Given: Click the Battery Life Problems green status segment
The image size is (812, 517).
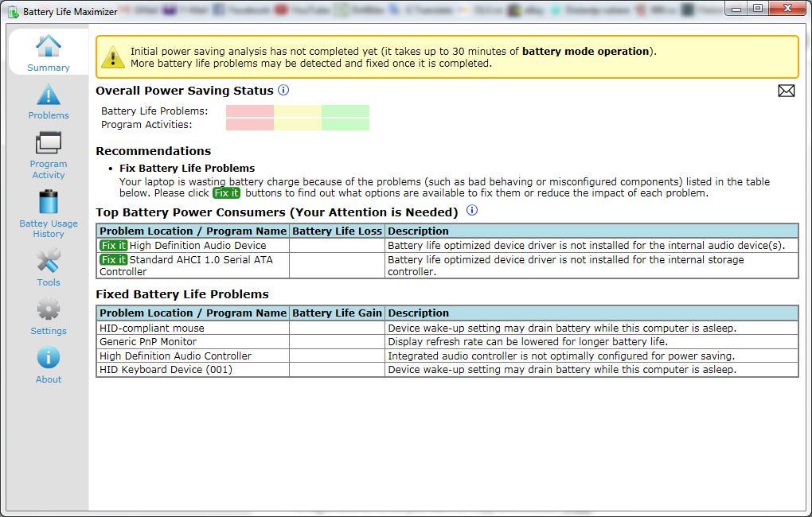Looking at the screenshot, I should (x=345, y=111).
